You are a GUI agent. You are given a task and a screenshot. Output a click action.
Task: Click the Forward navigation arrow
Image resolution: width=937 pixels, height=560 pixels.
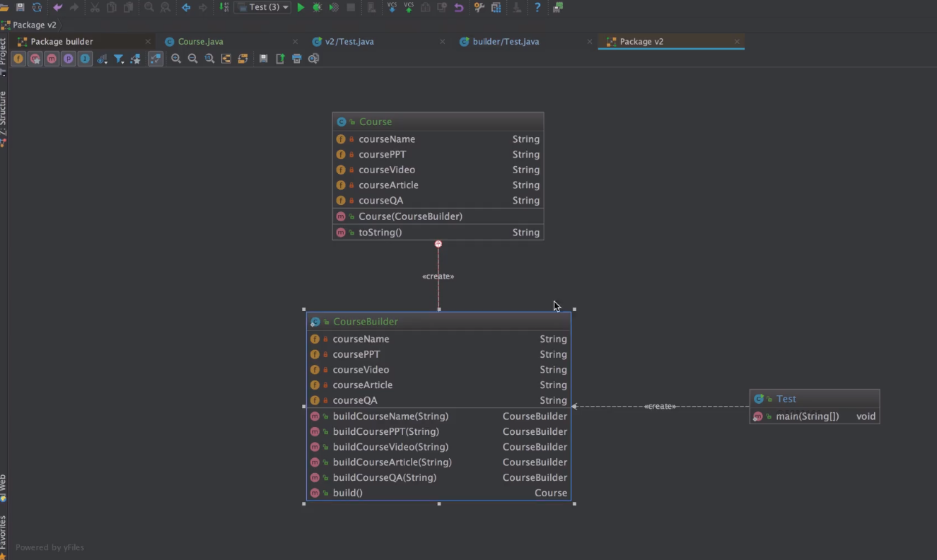tap(203, 7)
